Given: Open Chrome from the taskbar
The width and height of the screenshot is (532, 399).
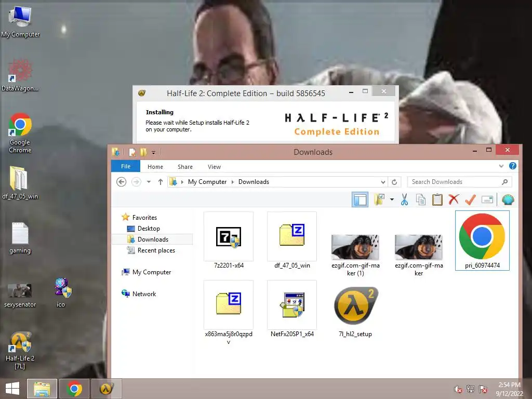Looking at the screenshot, I should pyautogui.click(x=74, y=389).
